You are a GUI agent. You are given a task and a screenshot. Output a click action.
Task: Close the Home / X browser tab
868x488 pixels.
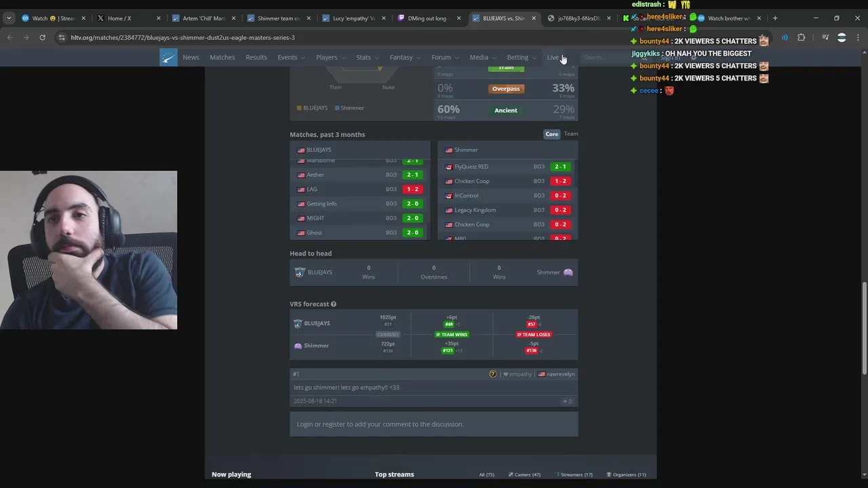[159, 18]
